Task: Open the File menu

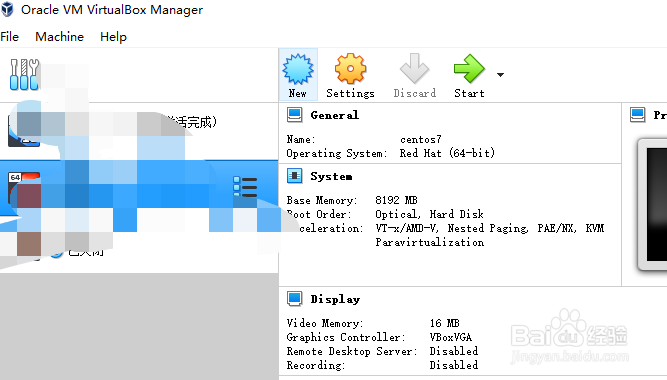Action: click(9, 37)
